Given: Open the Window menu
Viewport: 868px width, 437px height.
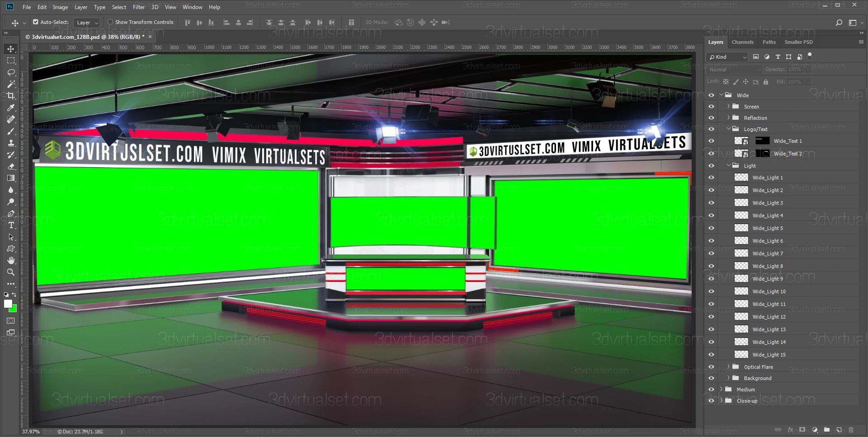Looking at the screenshot, I should [192, 7].
